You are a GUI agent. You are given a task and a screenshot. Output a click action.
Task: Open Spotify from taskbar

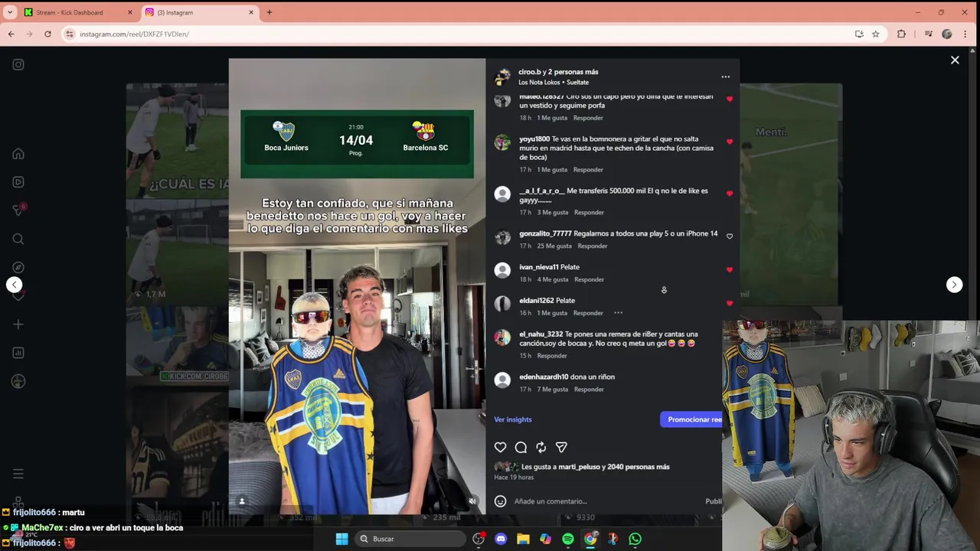tap(568, 539)
